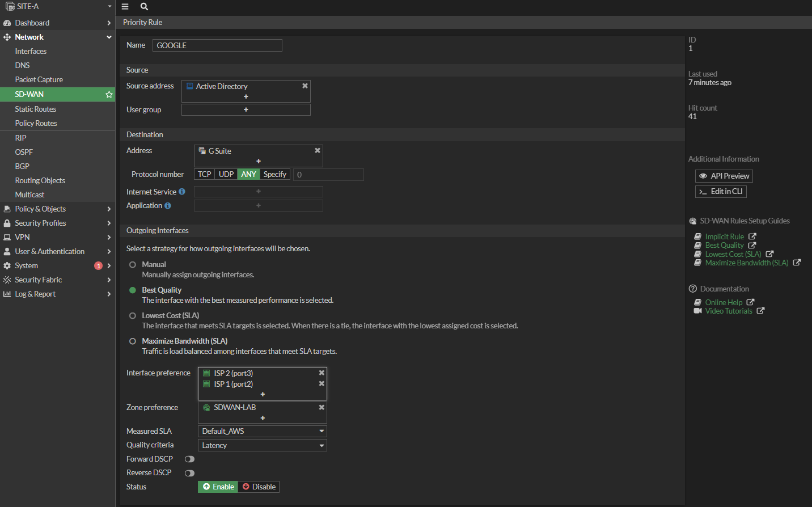812x507 pixels.
Task: Add interface with plus in Interface preference
Action: click(263, 394)
